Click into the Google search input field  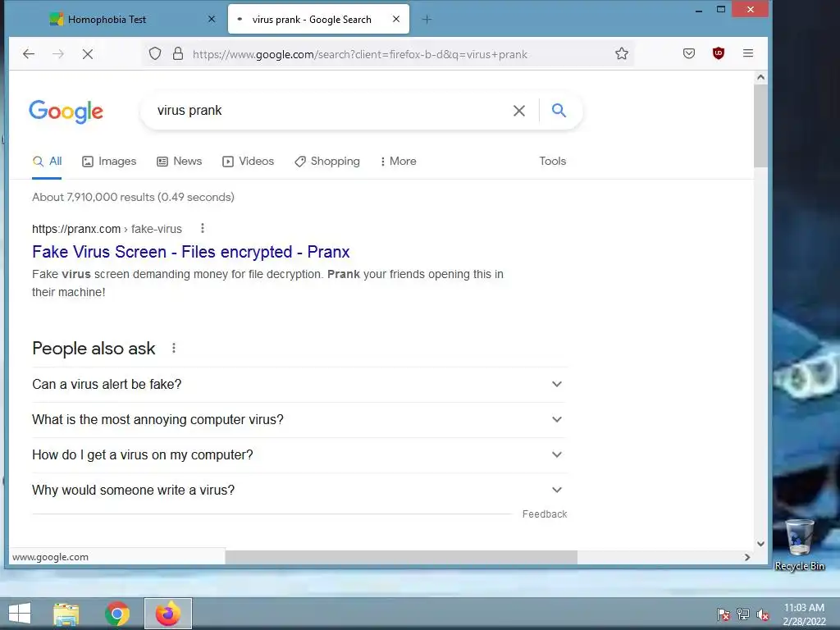click(x=330, y=111)
